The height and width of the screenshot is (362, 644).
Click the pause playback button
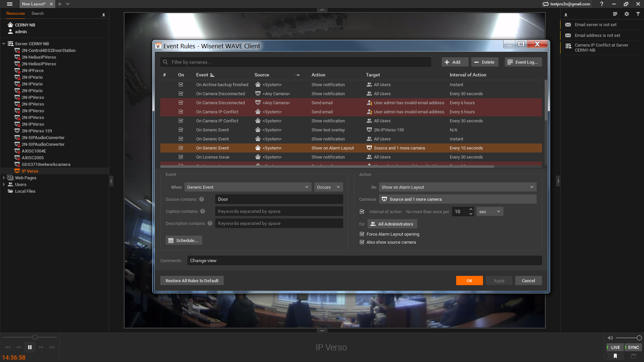tap(30, 347)
